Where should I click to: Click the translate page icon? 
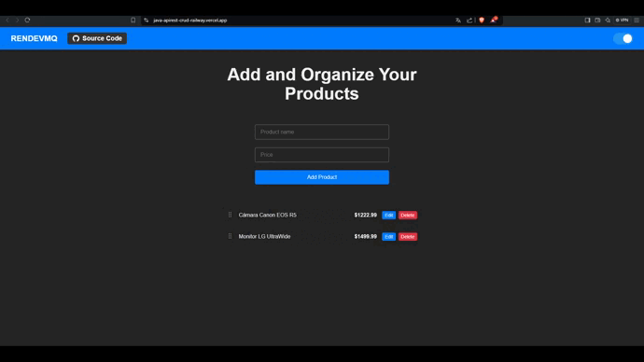click(458, 21)
